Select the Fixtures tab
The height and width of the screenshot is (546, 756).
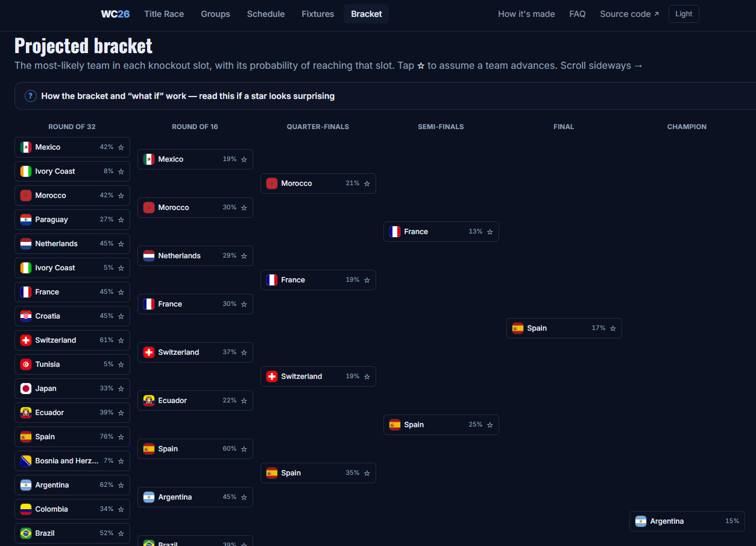[318, 14]
